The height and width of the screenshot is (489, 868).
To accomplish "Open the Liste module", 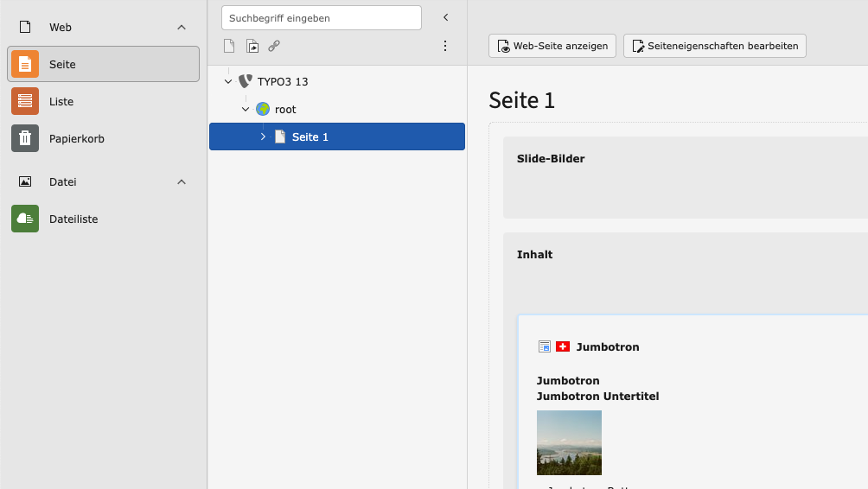I will pyautogui.click(x=103, y=101).
